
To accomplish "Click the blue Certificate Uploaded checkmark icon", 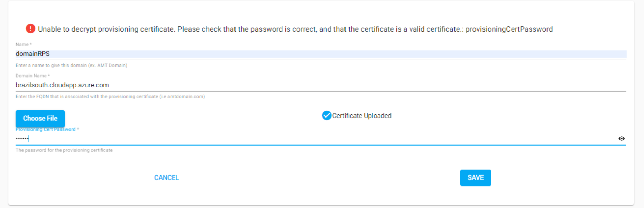I will 326,115.
